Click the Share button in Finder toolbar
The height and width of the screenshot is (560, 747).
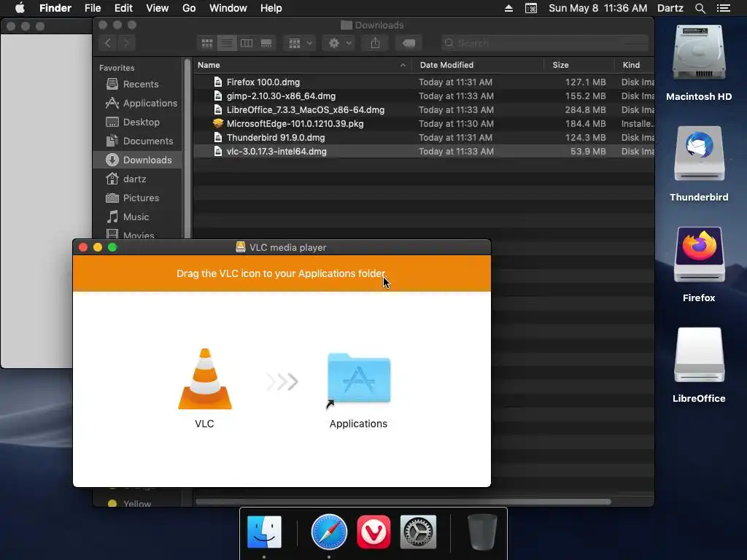tap(376, 43)
